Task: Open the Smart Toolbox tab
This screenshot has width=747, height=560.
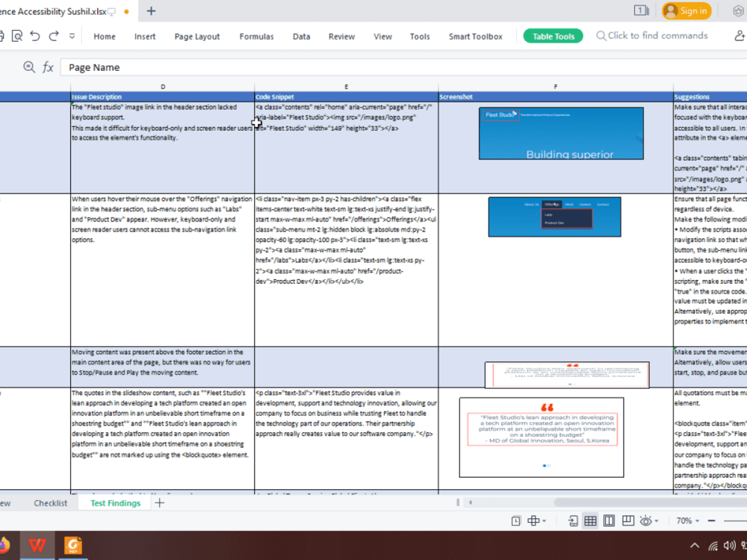Action: 475,37
